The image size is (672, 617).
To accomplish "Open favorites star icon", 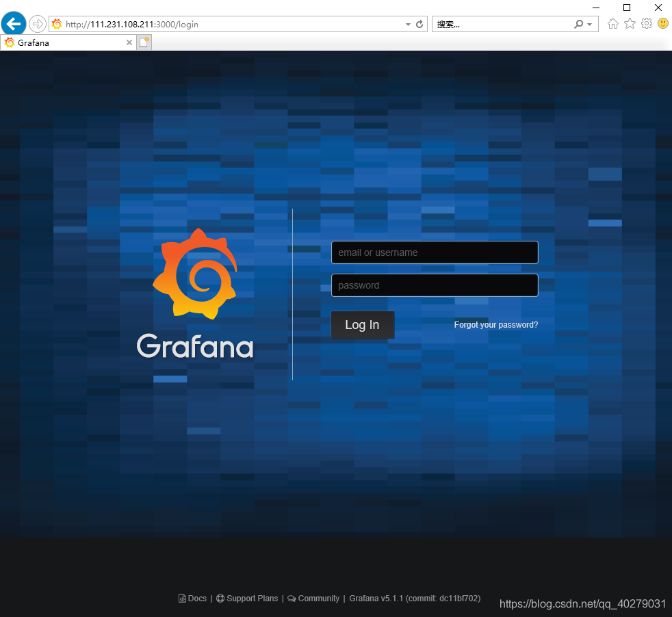I will (630, 23).
